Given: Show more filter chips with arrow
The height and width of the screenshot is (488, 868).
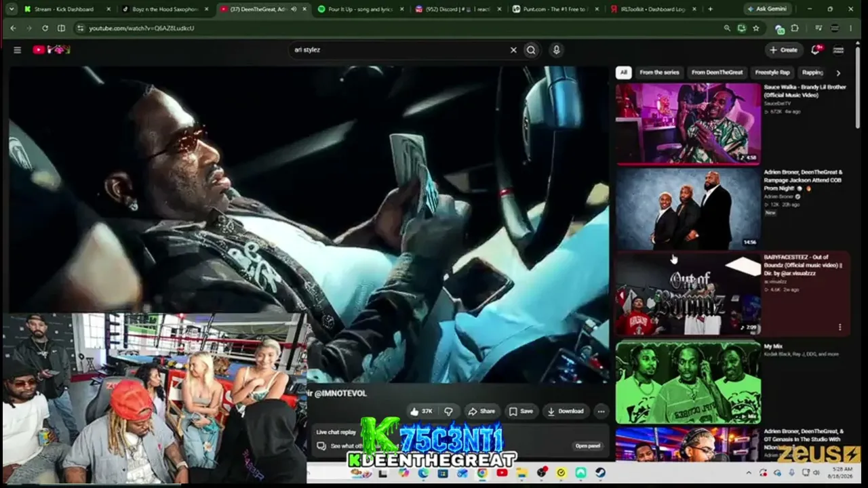Looking at the screenshot, I should coord(838,73).
